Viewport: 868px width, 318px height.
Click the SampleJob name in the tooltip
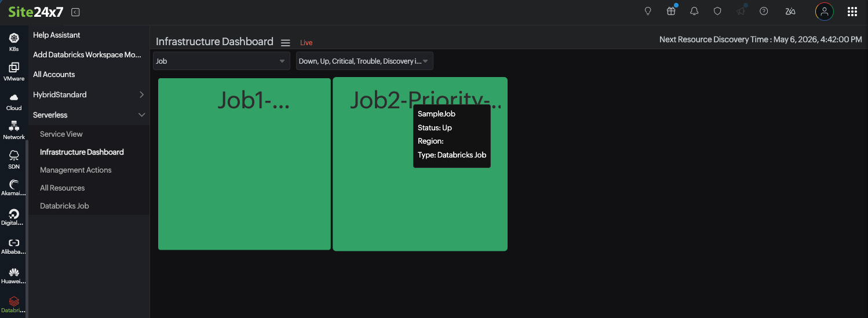(436, 114)
